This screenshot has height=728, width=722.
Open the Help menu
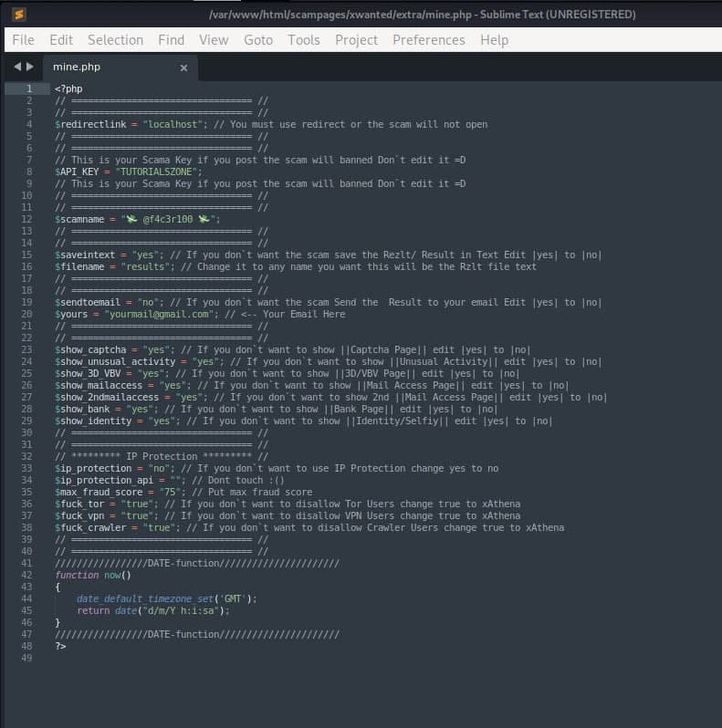pyautogui.click(x=494, y=40)
